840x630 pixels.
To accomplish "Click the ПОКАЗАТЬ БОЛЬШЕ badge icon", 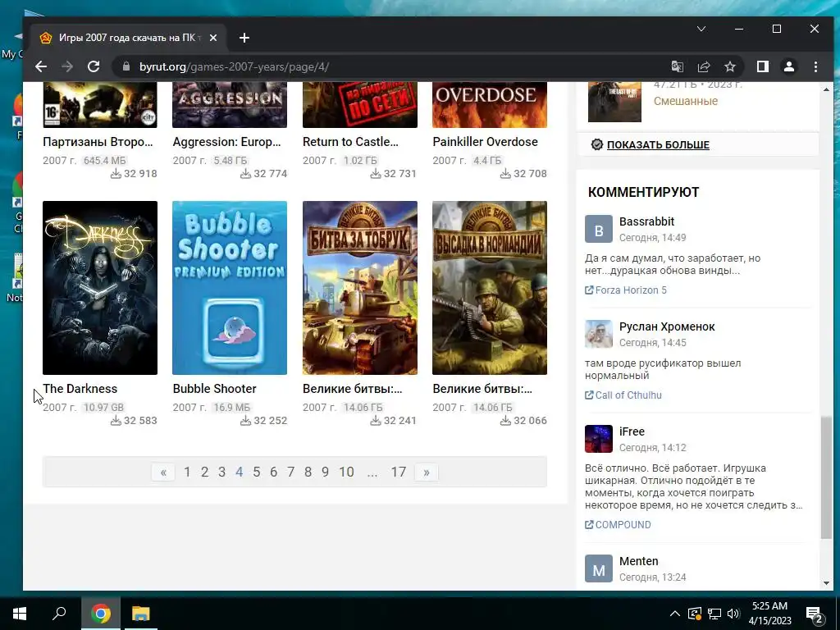I will click(597, 144).
